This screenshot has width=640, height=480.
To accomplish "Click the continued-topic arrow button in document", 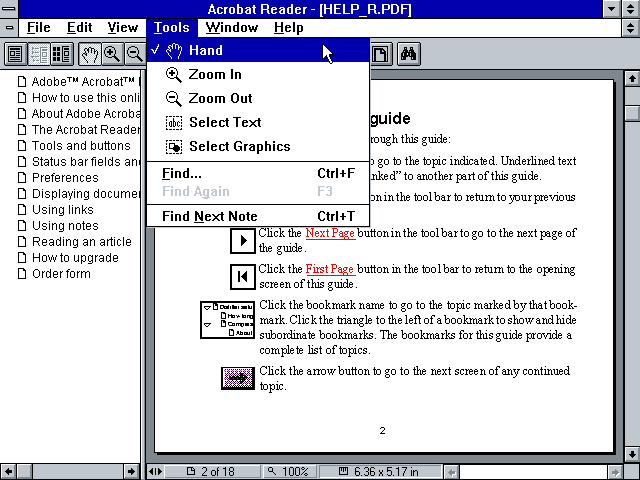I will (x=238, y=378).
